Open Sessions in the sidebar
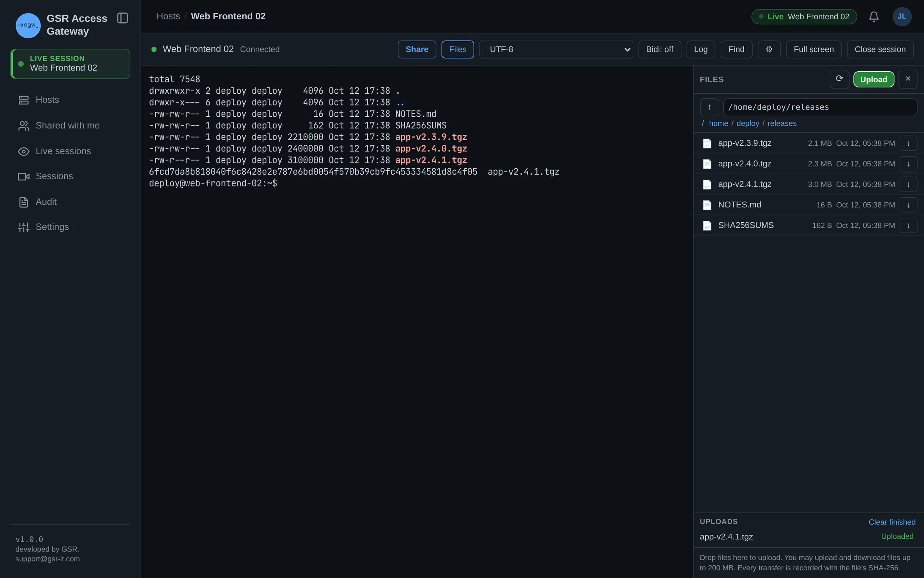This screenshot has width=924, height=578. (70, 176)
